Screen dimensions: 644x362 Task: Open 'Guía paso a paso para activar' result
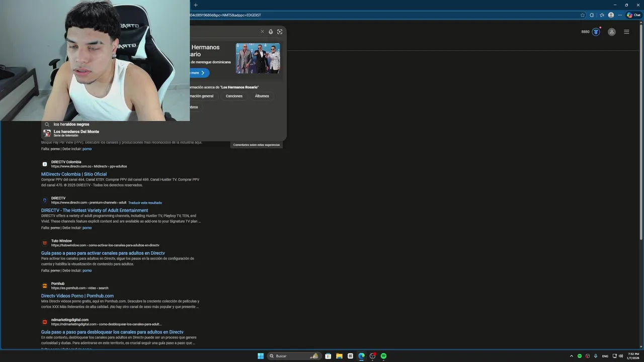pos(103,253)
